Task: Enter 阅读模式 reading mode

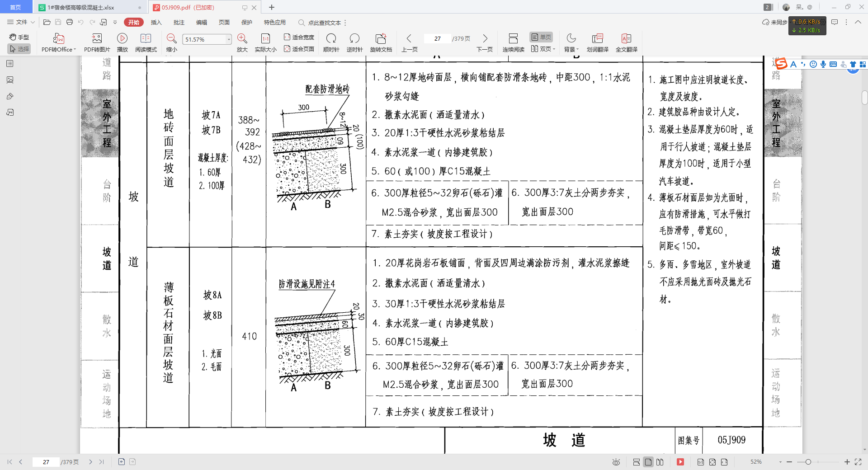Action: (x=146, y=43)
